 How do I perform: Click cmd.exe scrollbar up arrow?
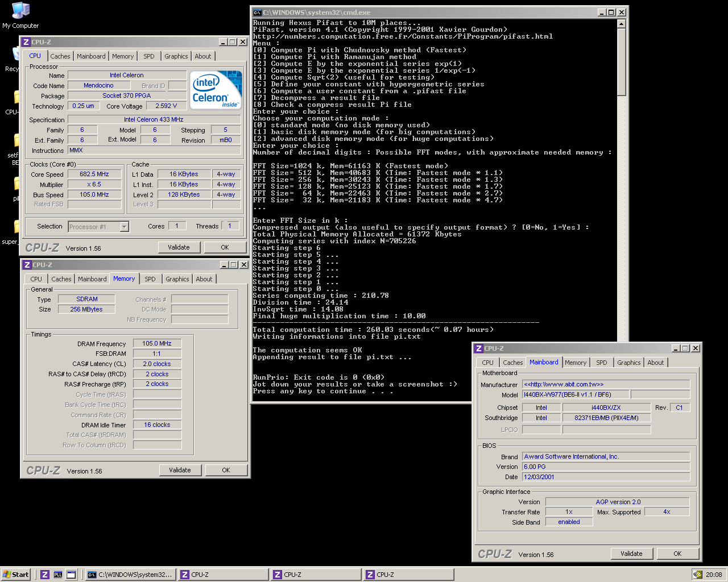click(x=621, y=23)
